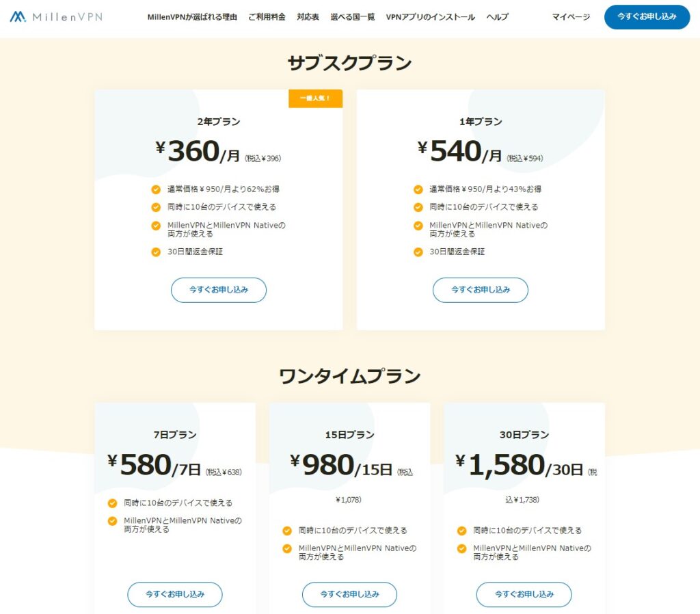This screenshot has height=614, width=700.
Task: Select VPNアプリのインストール menu item
Action: pyautogui.click(x=430, y=17)
